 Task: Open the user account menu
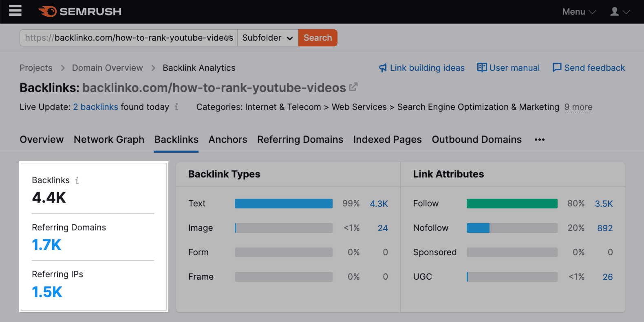(620, 12)
